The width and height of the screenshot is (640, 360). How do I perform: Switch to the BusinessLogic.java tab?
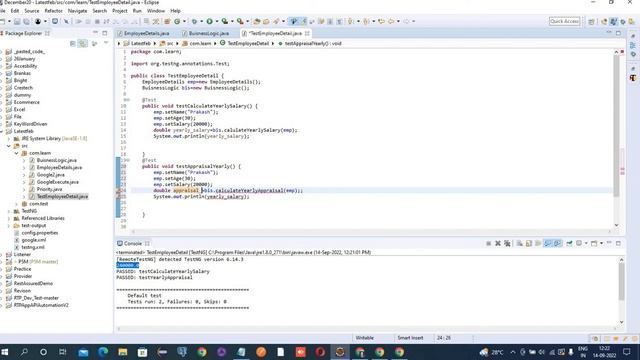[x=209, y=33]
